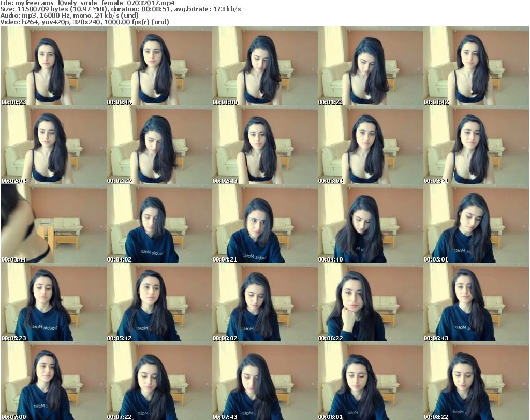The width and height of the screenshot is (530, 420).
Task: Select the frame with timestamp 00:00:44
Action: (x=159, y=66)
